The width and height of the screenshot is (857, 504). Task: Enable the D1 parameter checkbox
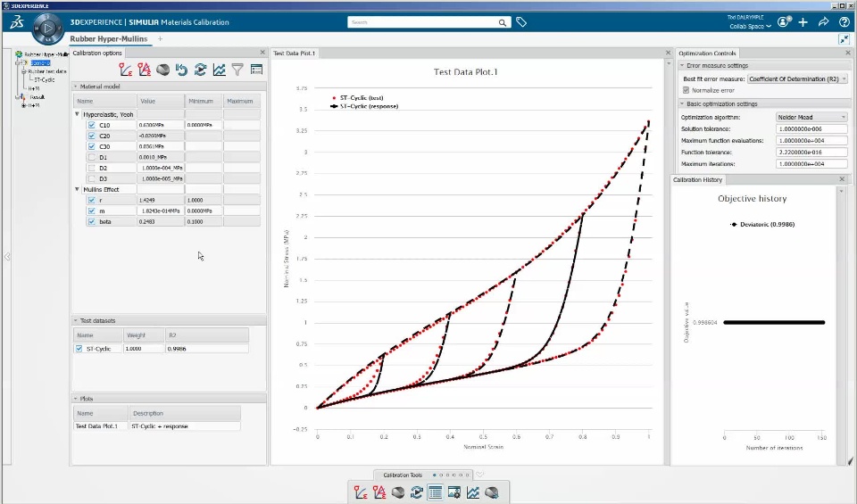[91, 157]
